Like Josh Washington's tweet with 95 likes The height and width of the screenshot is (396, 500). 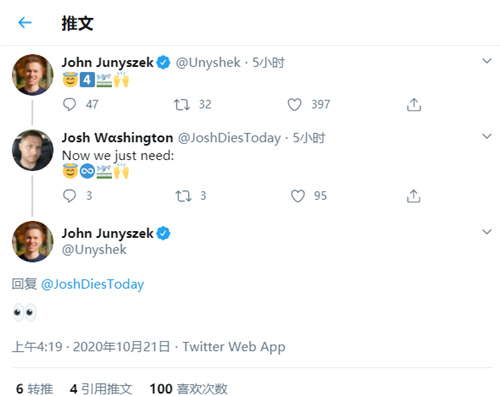pos(298,196)
